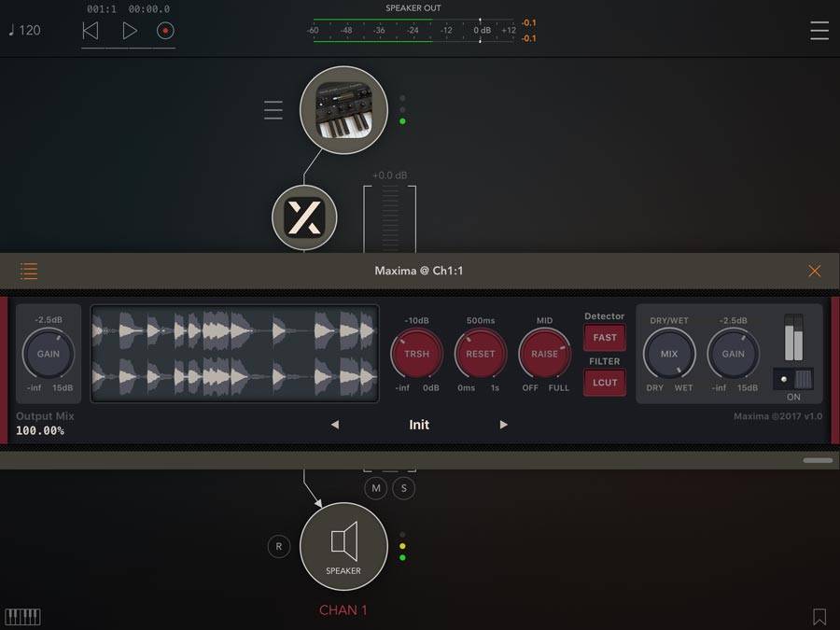Open the main hamburger menu top right
Image resolution: width=840 pixels, height=630 pixels.
click(819, 30)
